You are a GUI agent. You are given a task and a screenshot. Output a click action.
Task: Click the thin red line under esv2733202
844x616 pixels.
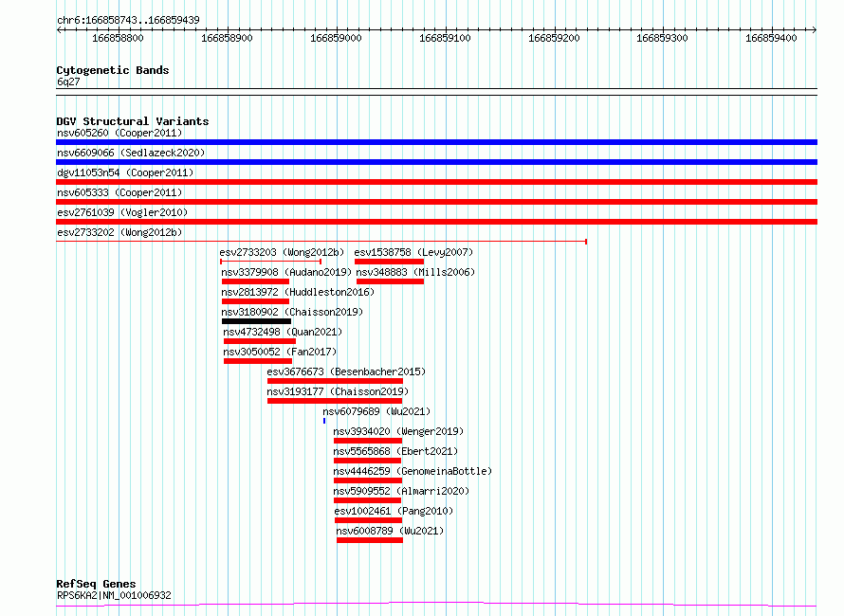(x=321, y=242)
